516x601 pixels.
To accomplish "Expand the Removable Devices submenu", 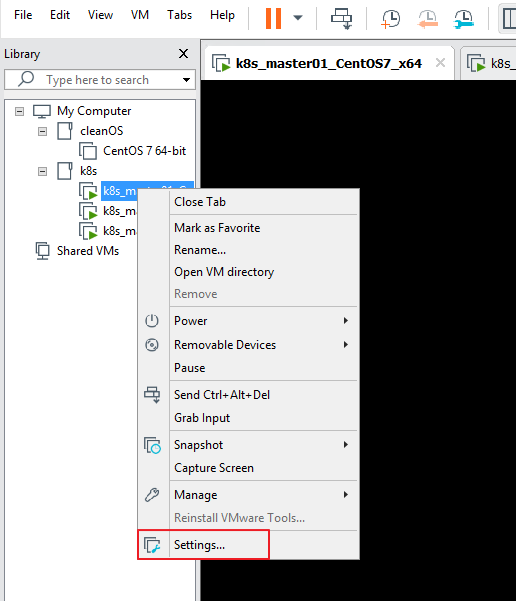I will tap(249, 345).
